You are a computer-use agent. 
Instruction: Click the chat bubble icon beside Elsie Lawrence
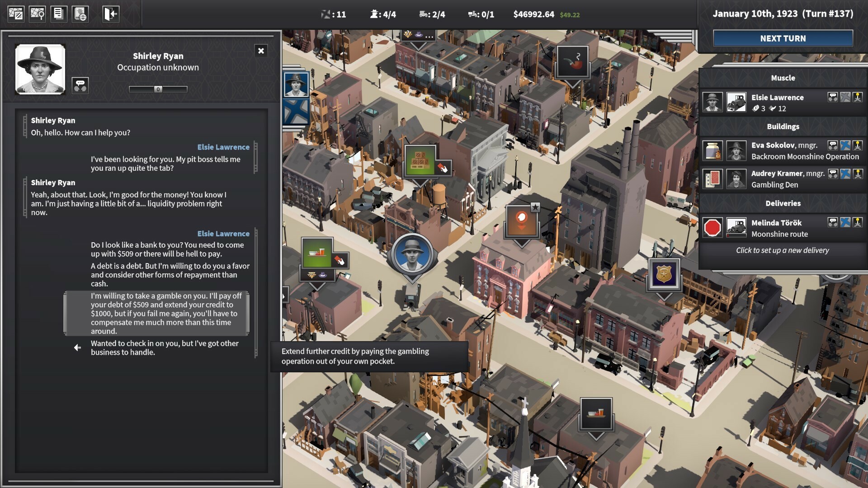(833, 97)
